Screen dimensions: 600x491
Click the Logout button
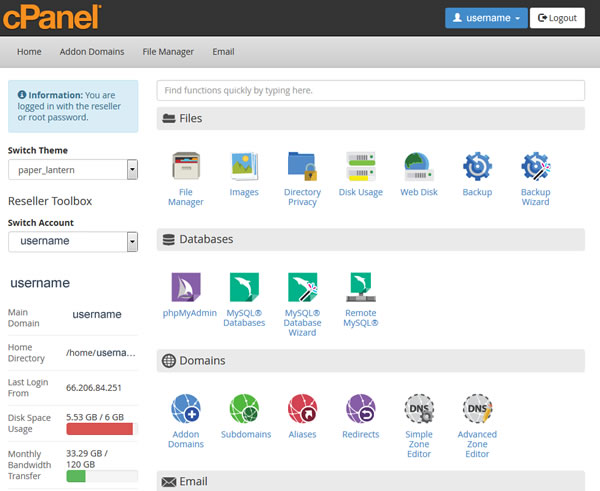tap(557, 18)
